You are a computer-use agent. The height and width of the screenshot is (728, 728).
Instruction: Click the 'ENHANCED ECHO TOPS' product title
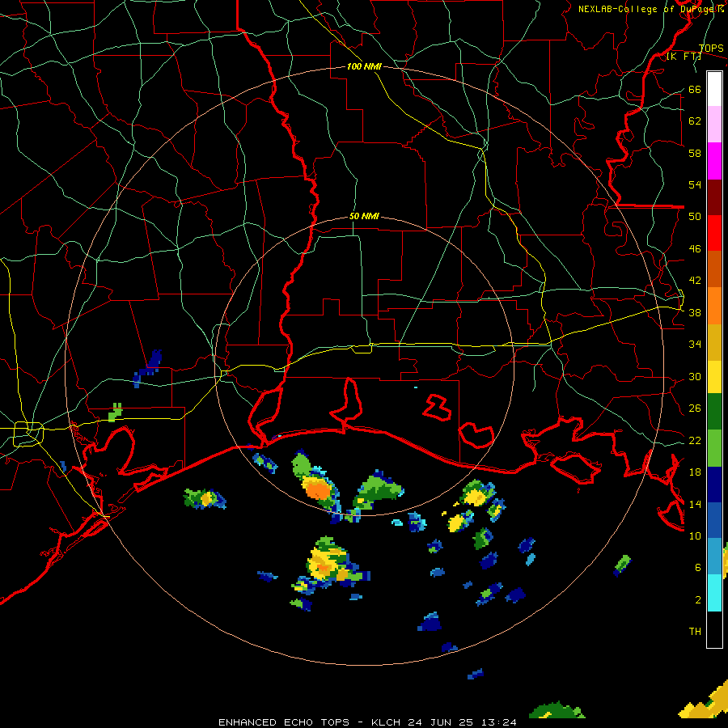coord(284,722)
